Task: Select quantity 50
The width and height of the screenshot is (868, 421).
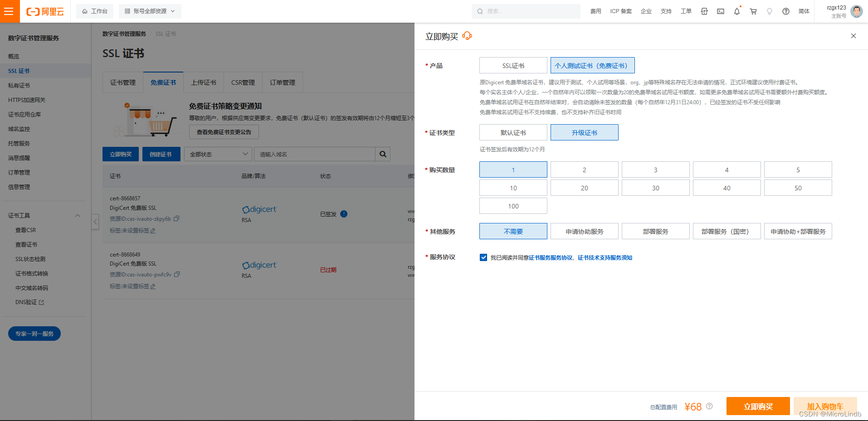Action: [x=798, y=188]
